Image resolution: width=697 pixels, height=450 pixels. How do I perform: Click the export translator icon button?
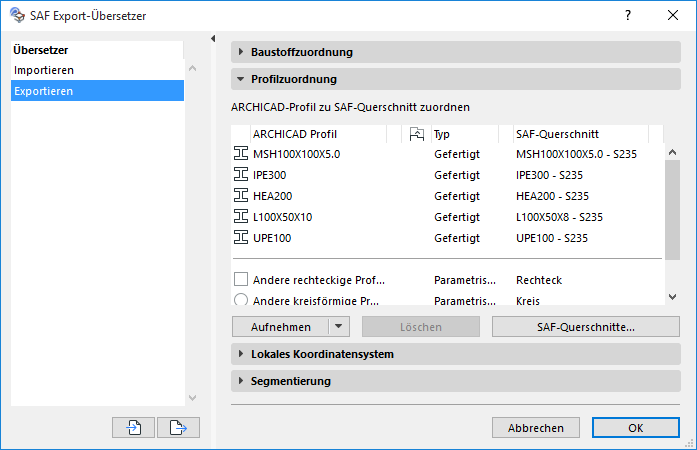tap(178, 427)
